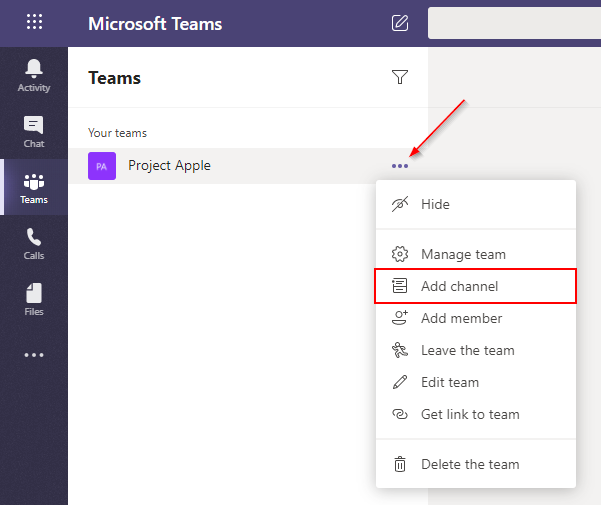Open Calls from the sidebar
The image size is (601, 509).
34,244
